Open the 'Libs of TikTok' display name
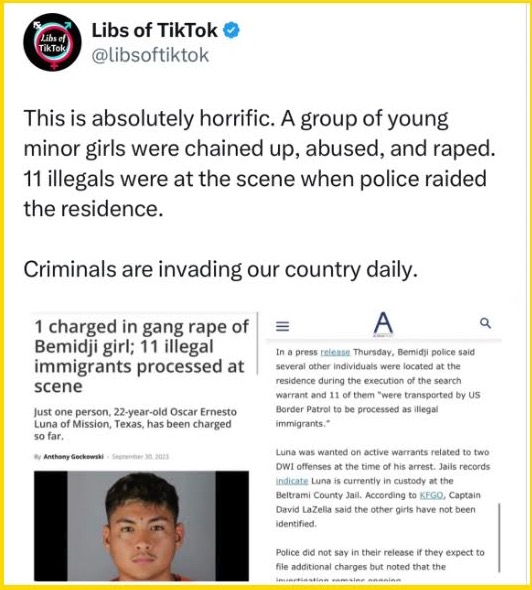Screen dimensions: 532x590 [x=154, y=30]
